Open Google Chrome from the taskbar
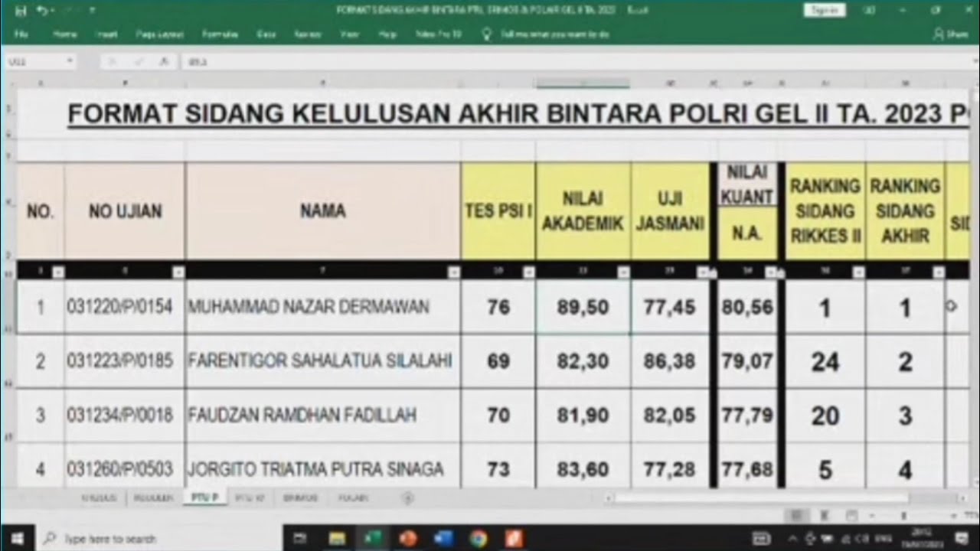Viewport: 980px width, 551px height. (479, 538)
